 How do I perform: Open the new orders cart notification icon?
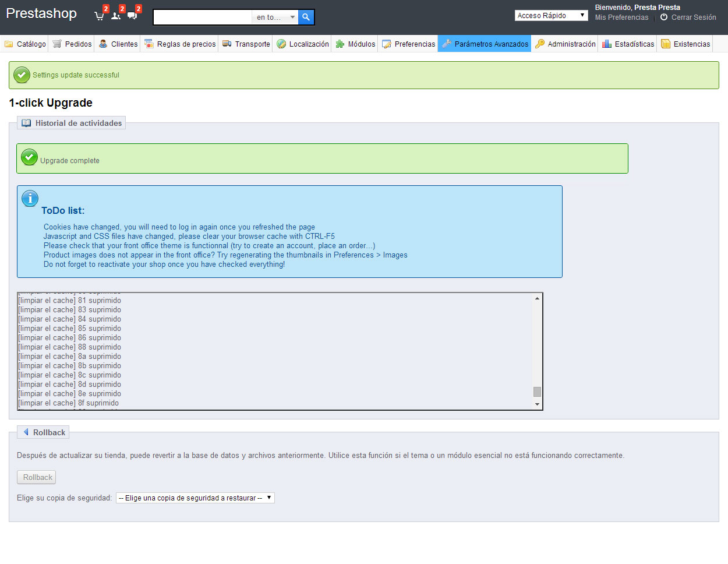point(100,15)
